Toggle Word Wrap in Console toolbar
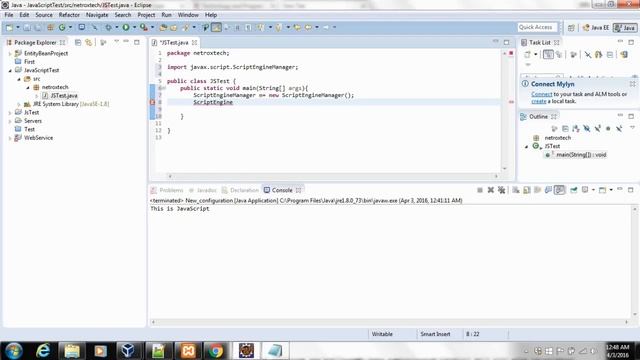This screenshot has height=360, width=640. 538,190
